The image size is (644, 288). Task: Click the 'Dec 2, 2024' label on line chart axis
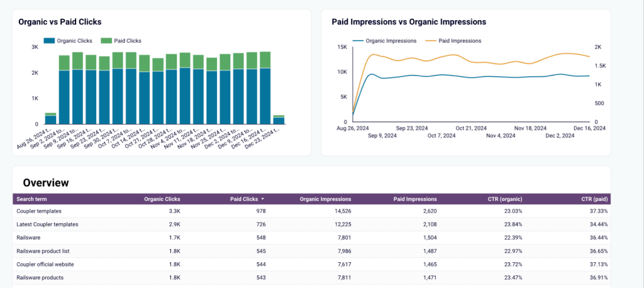[x=559, y=136]
